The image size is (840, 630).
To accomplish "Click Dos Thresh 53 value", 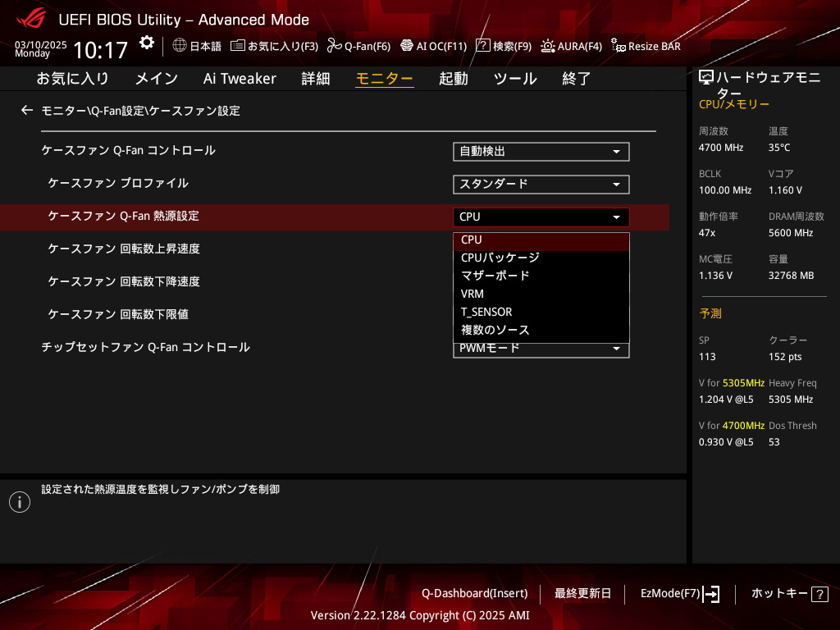I will click(774, 442).
